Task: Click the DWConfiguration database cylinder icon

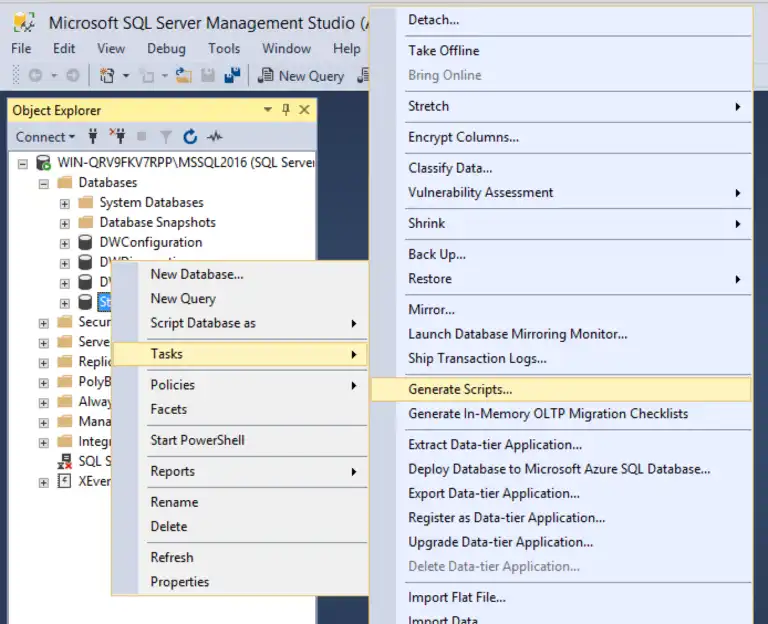Action: pyautogui.click(x=86, y=242)
